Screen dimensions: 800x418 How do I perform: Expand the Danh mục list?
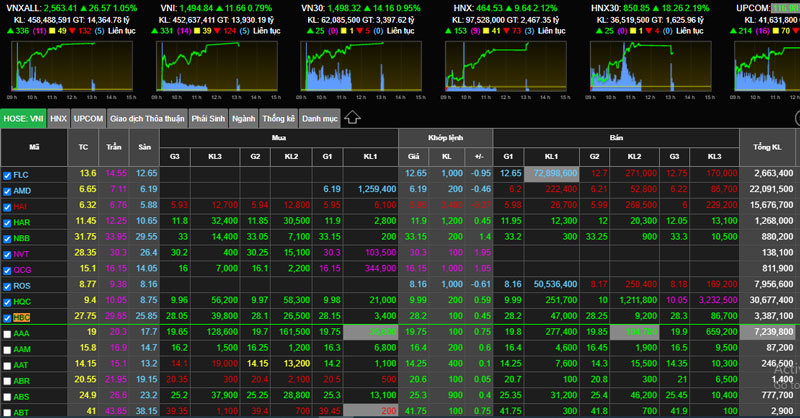click(320, 118)
